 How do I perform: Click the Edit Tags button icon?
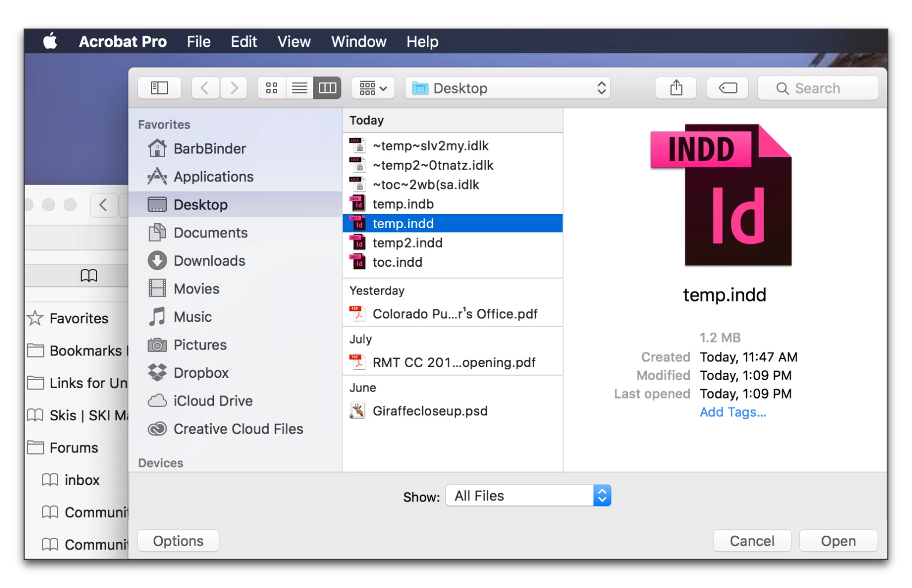pos(728,88)
